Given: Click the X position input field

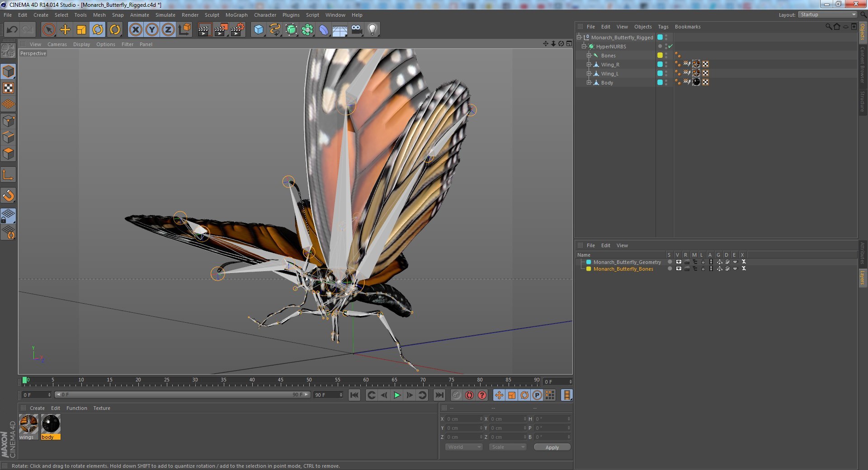Looking at the screenshot, I should pyautogui.click(x=463, y=419).
